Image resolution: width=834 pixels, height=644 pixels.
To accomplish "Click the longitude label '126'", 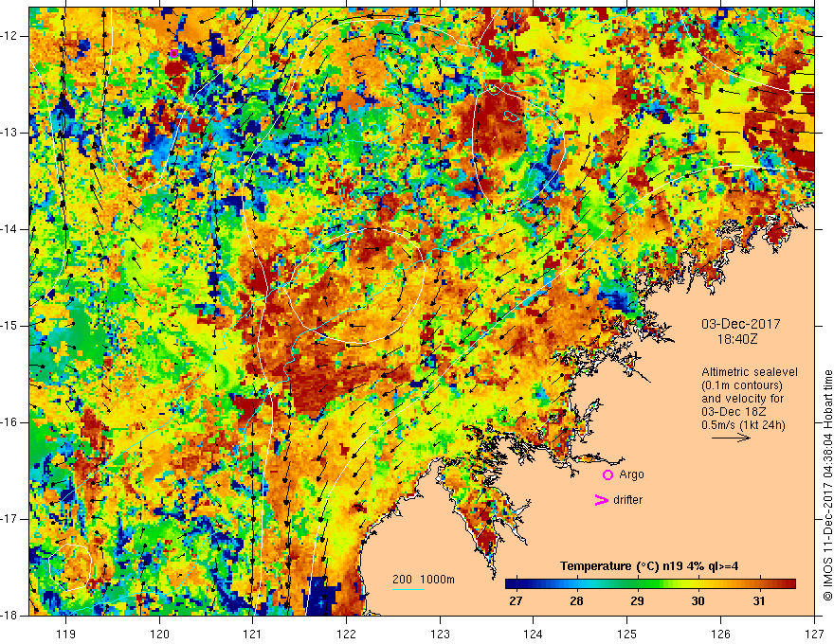I will pyautogui.click(x=720, y=634).
